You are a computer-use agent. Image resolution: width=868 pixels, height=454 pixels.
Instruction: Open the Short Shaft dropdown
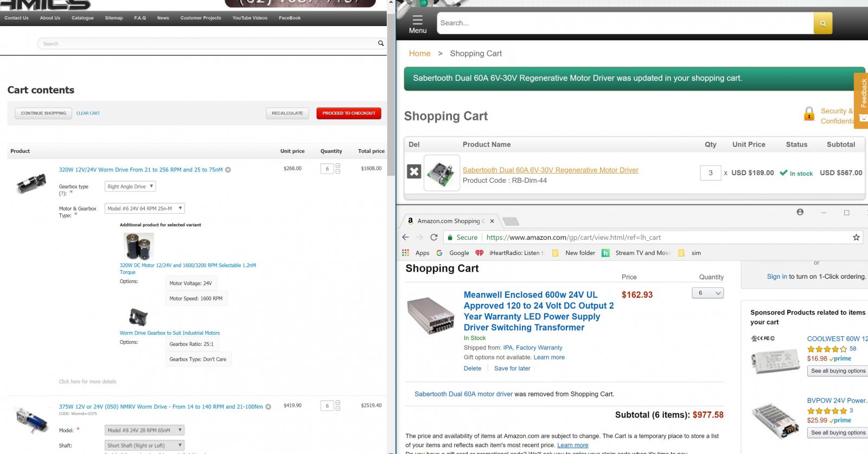tap(144, 445)
